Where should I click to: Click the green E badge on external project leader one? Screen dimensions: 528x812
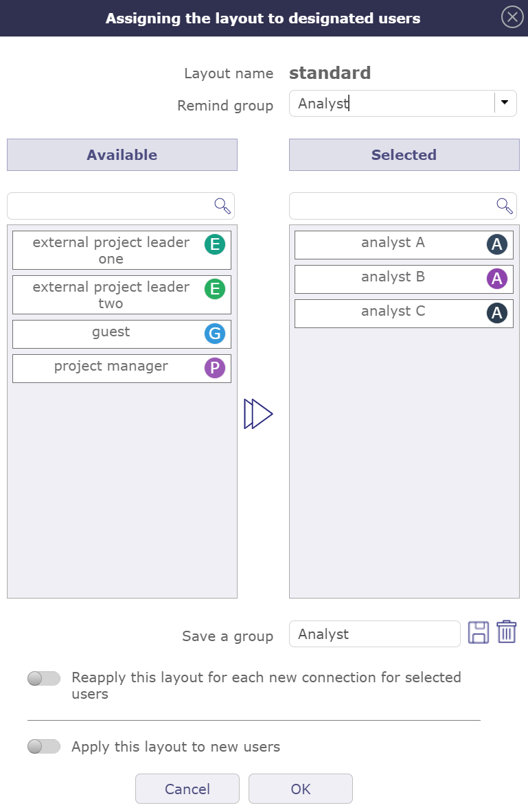[215, 244]
